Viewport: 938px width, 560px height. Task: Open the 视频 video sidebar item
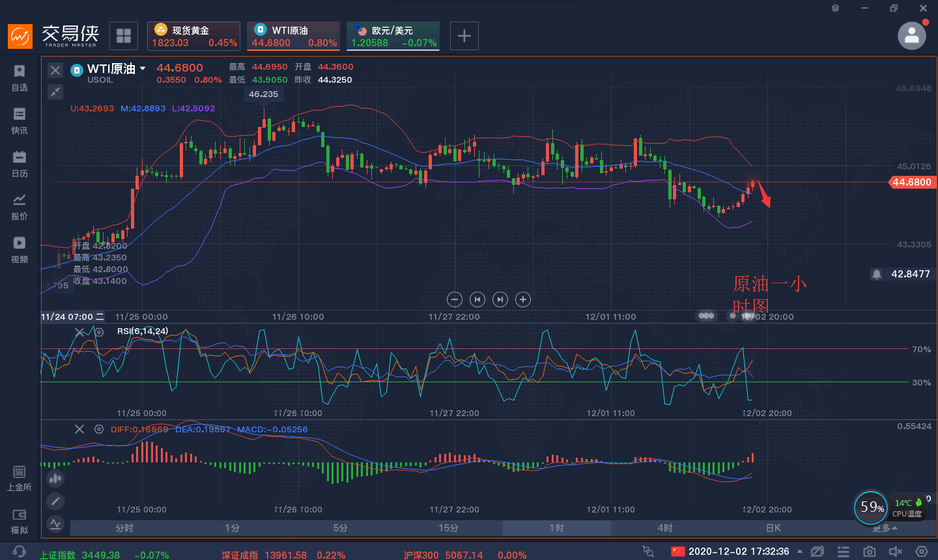[x=20, y=250]
